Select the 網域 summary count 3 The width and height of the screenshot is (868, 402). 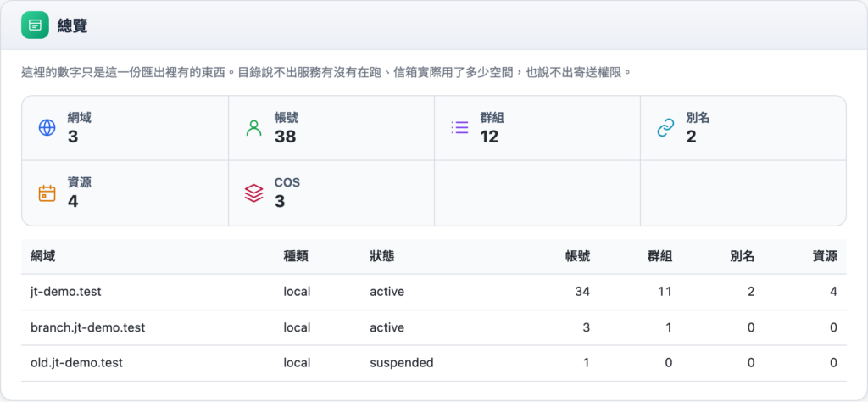[x=73, y=137]
